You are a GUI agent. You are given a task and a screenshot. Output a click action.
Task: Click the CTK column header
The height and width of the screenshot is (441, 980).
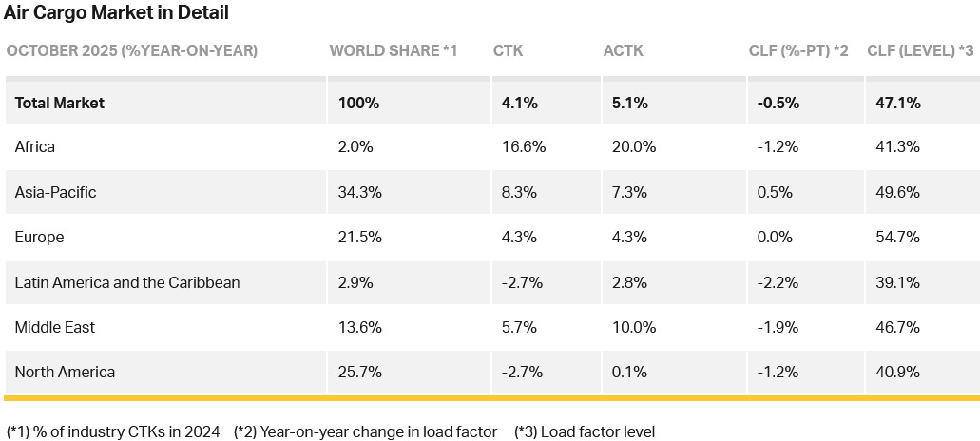click(x=508, y=50)
